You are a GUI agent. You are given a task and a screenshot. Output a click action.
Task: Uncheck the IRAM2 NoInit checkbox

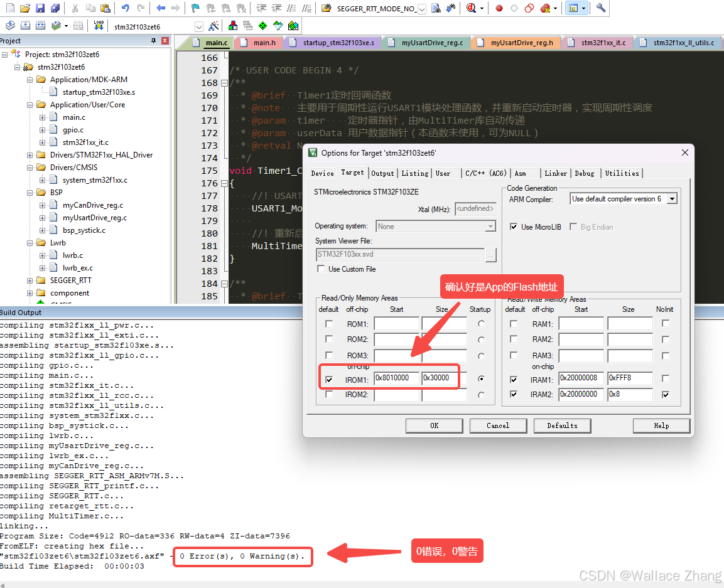coord(666,394)
